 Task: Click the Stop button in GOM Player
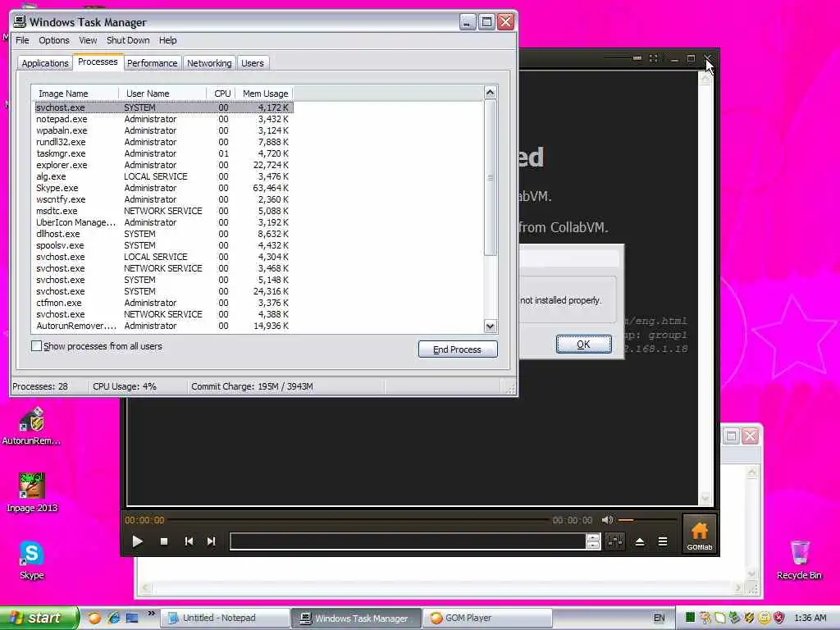pos(164,541)
